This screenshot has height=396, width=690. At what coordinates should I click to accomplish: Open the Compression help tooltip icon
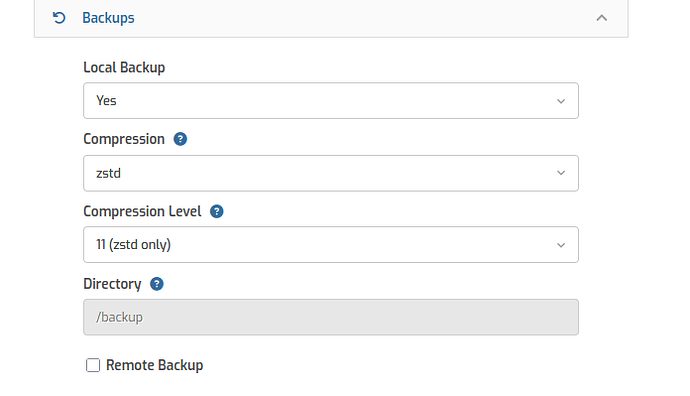(x=180, y=139)
